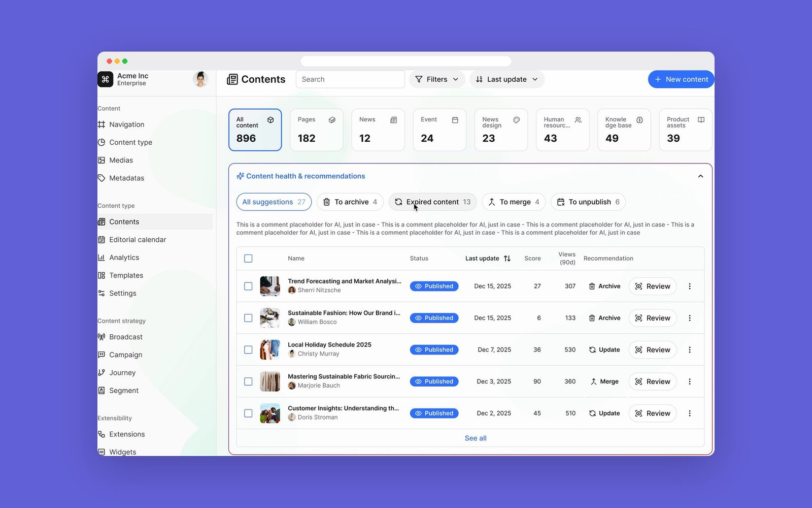Click the Search input field
Image resolution: width=812 pixels, height=508 pixels.
pyautogui.click(x=350, y=79)
